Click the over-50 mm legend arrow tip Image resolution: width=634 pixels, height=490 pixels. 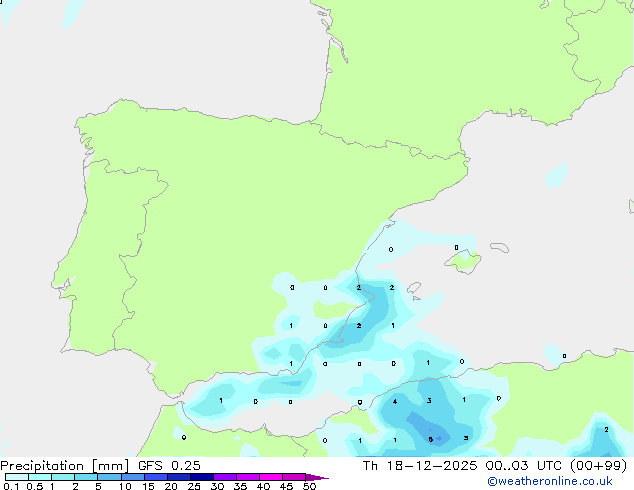pyautogui.click(x=317, y=477)
